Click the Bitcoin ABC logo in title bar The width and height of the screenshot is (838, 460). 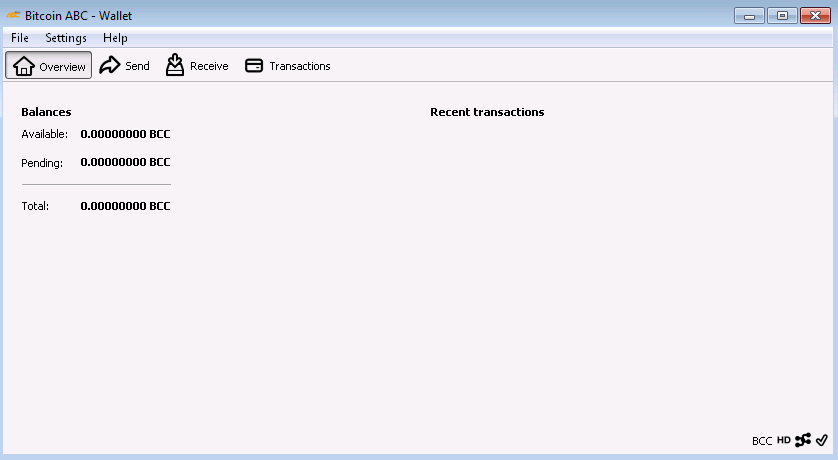[x=13, y=15]
